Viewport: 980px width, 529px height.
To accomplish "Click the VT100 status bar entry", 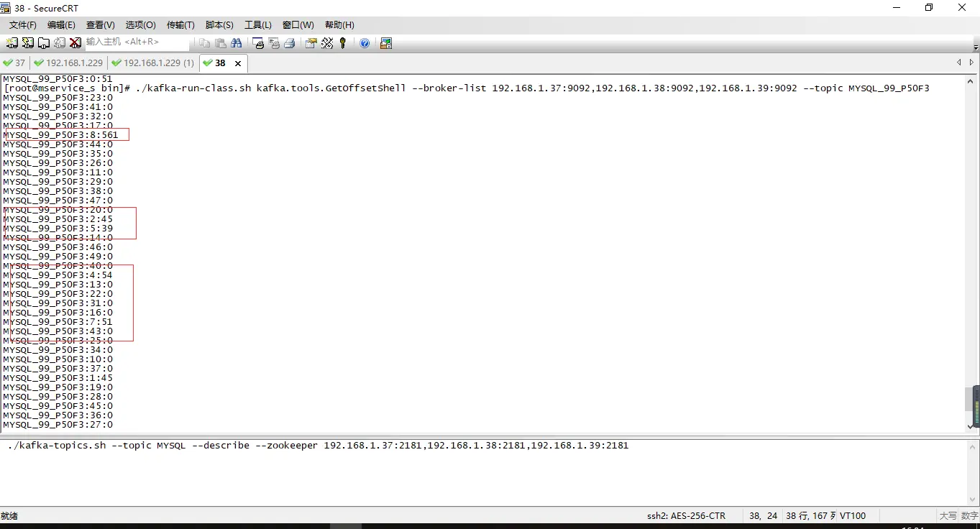I will point(853,516).
